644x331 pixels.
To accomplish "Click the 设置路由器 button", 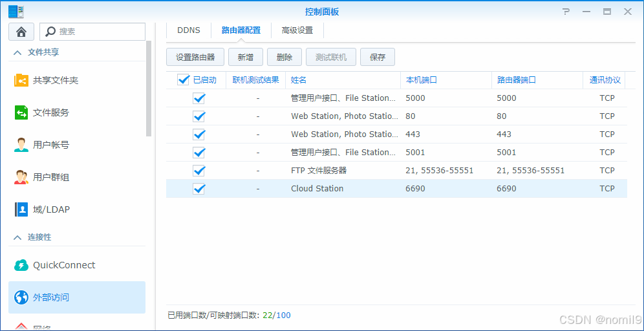I will click(195, 57).
